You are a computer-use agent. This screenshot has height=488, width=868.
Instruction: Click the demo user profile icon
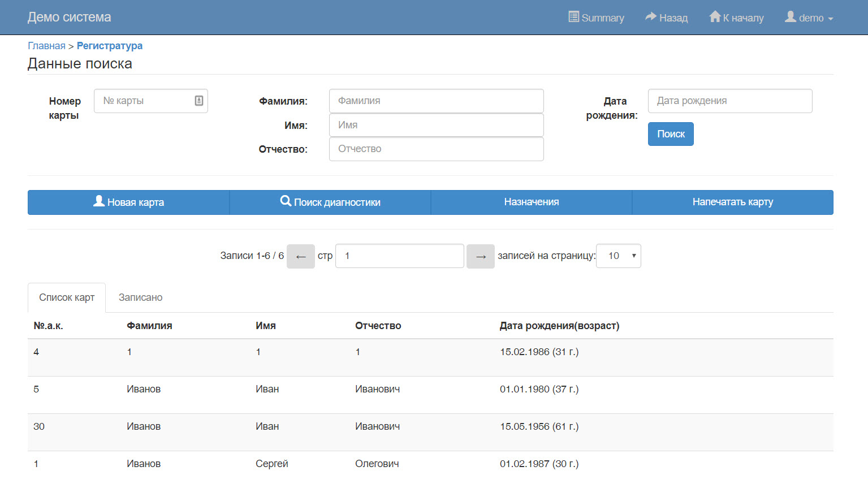(x=791, y=17)
